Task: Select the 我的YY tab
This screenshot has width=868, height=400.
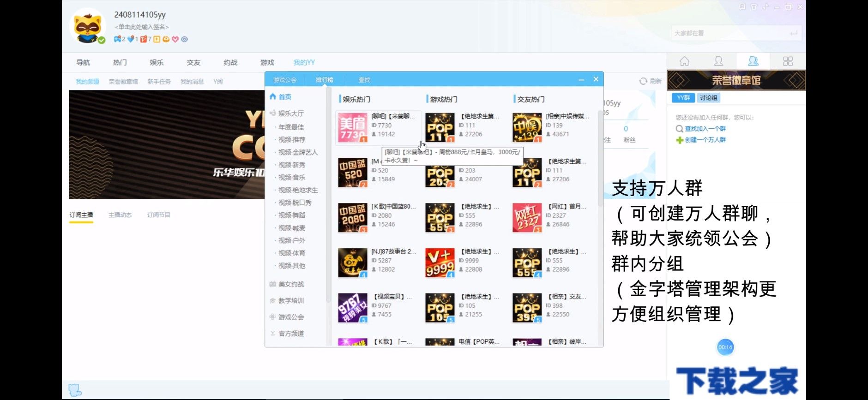Action: [304, 62]
